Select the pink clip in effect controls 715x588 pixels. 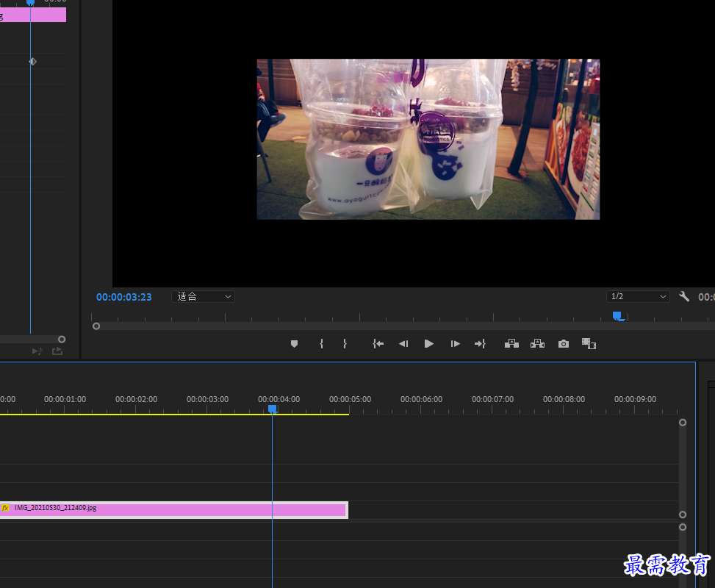coord(33,15)
